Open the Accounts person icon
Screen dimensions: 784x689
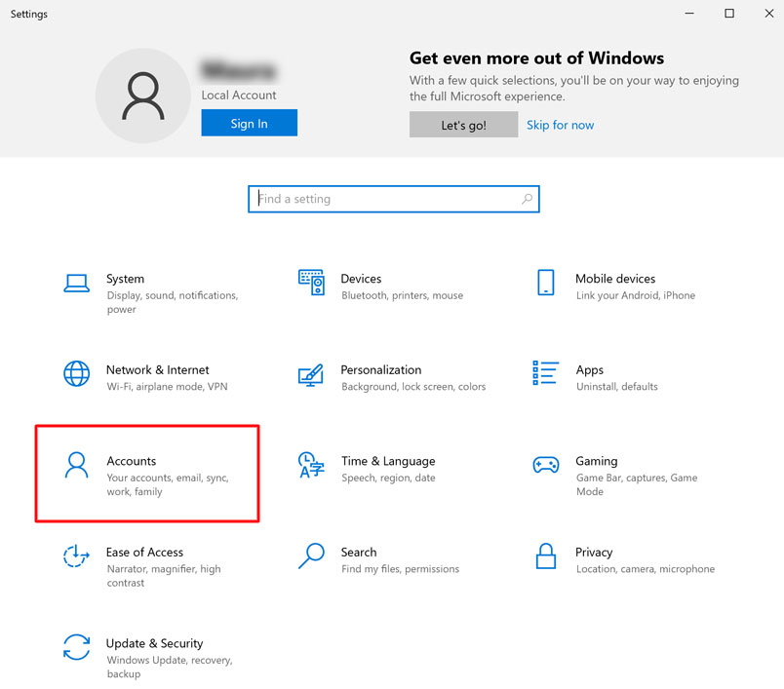[76, 465]
